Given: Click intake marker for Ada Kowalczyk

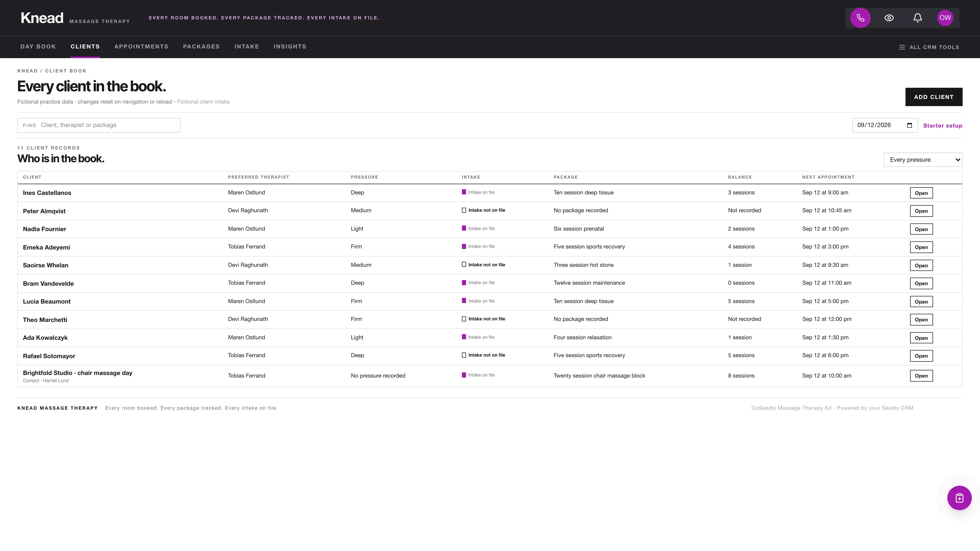Looking at the screenshot, I should [464, 337].
